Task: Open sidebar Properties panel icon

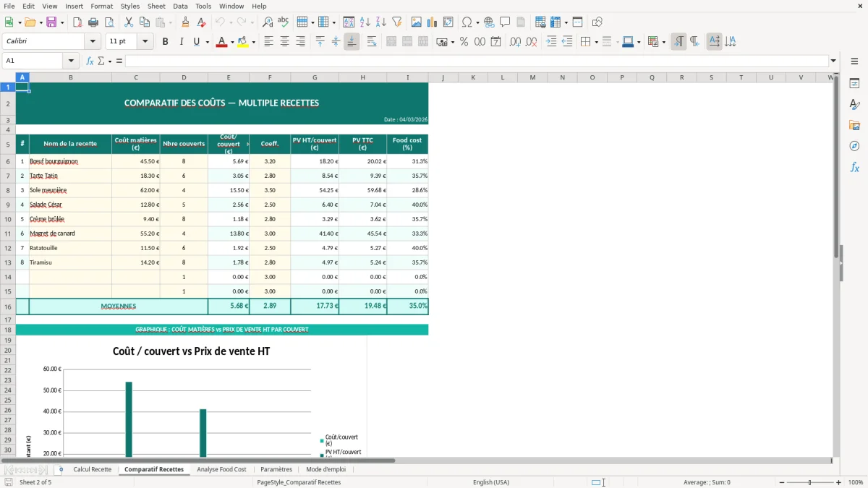Action: point(854,83)
